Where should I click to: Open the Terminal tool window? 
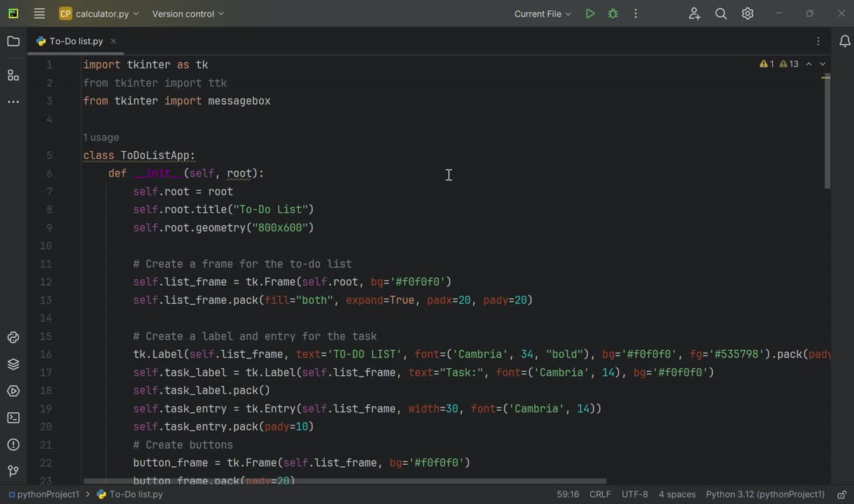click(13, 418)
